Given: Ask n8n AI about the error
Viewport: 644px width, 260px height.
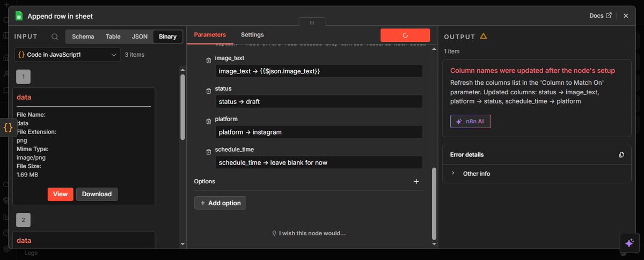Looking at the screenshot, I should coord(470,122).
